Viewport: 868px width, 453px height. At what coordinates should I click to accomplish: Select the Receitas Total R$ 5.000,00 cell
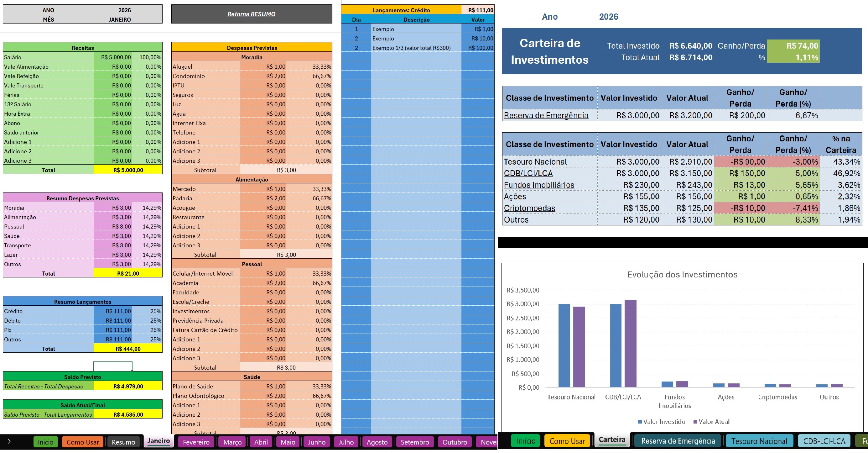pos(128,170)
